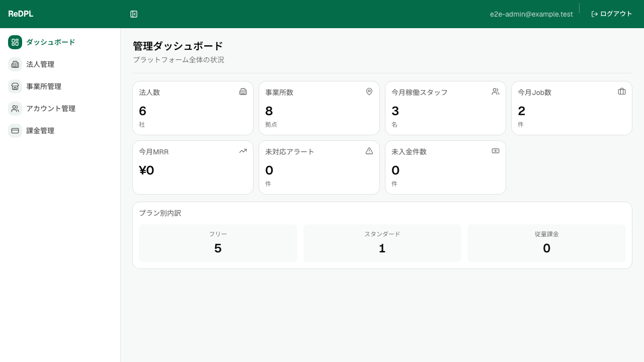
Task: Click the プラン別内訳 section heading
Action: (x=160, y=213)
